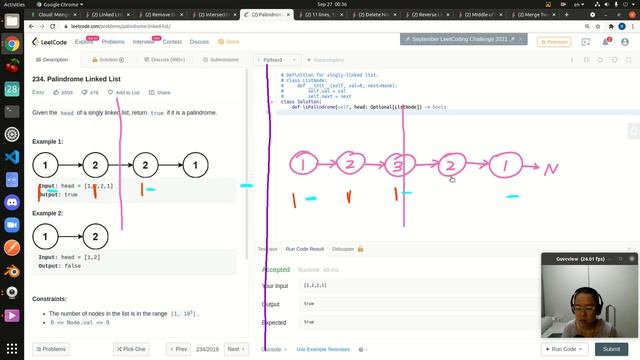Open LeetCode notifications bell
The image size is (640, 360).
(606, 42)
